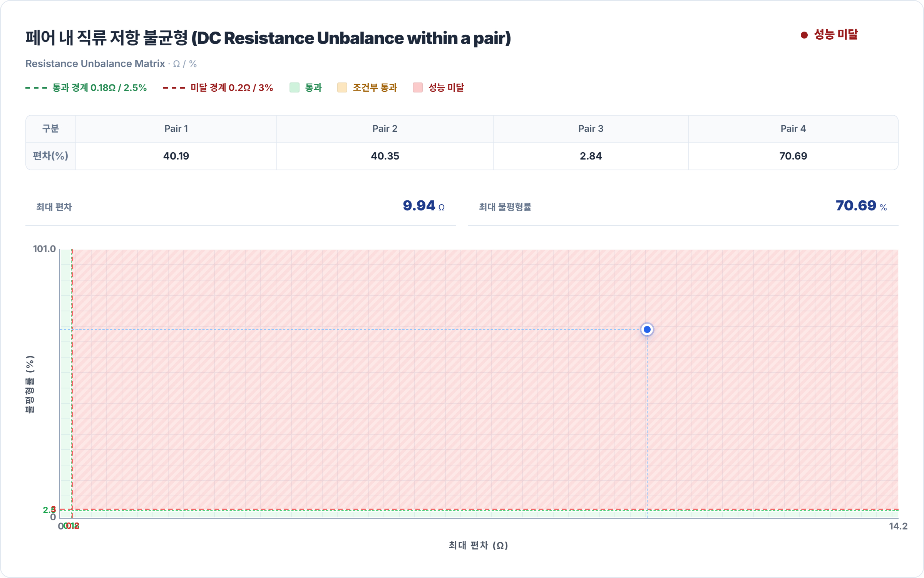Click the green 통과 legend swatch
The width and height of the screenshot is (924, 578).
click(295, 87)
